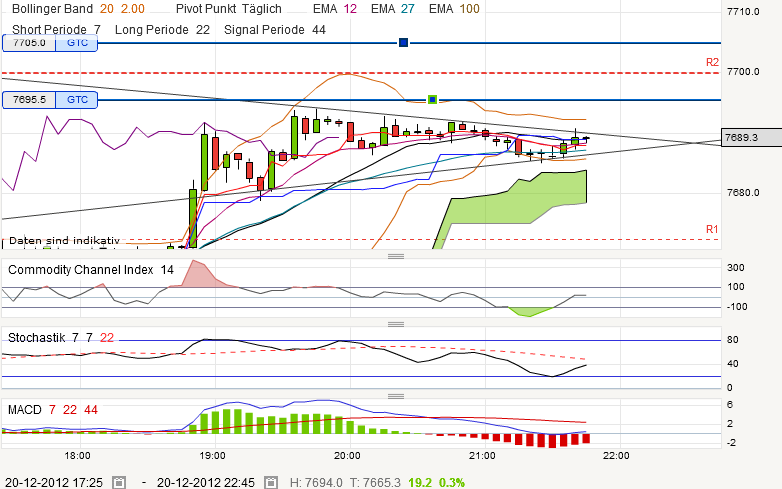Open the calendar beside end date 22:45
The height and width of the screenshot is (489, 782).
271,483
